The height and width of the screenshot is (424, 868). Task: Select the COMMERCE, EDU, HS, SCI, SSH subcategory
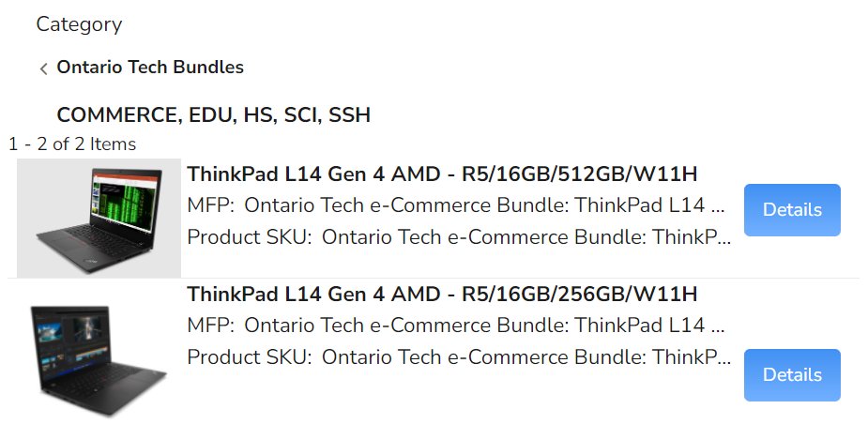pos(213,115)
